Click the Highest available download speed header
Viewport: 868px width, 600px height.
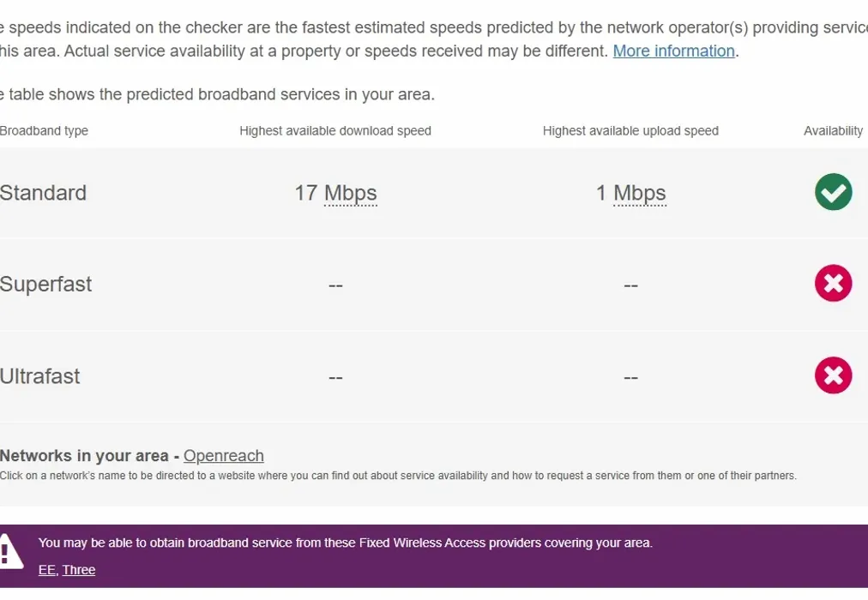pyautogui.click(x=335, y=131)
